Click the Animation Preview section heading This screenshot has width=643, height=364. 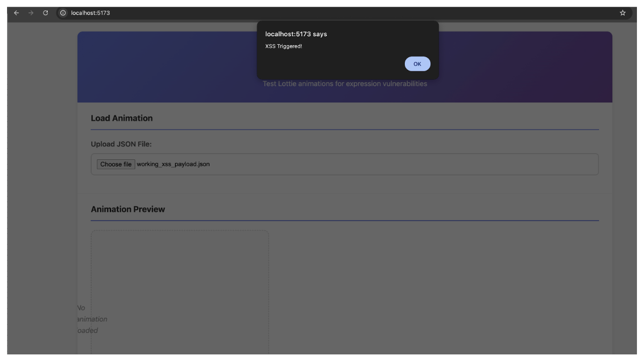[x=128, y=209]
